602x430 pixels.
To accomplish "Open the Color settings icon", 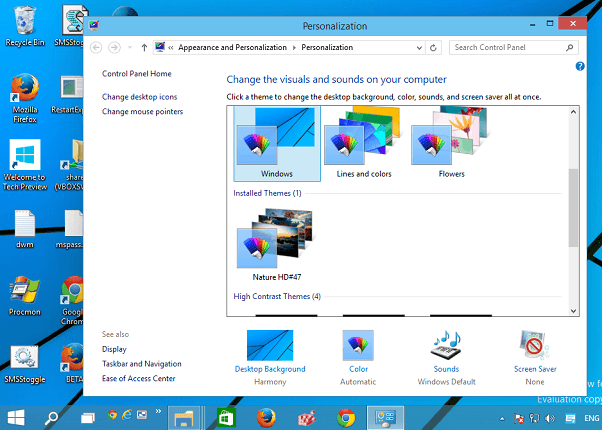I will tap(358, 346).
